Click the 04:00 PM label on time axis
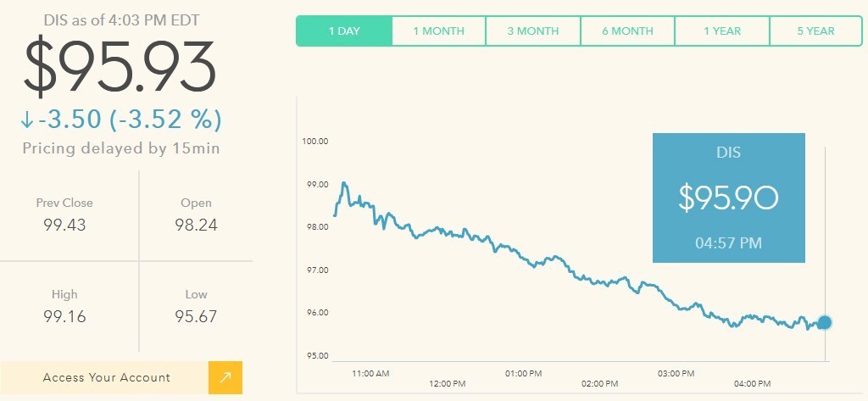 [752, 383]
